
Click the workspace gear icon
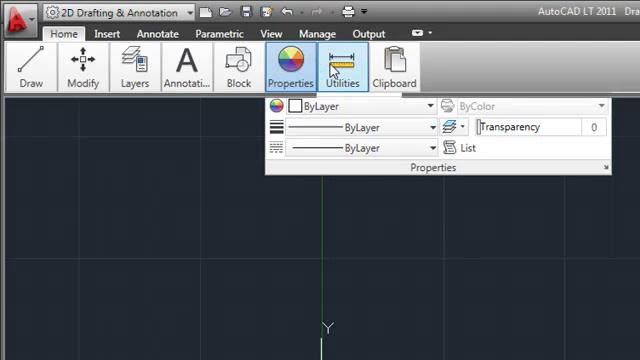[52, 13]
